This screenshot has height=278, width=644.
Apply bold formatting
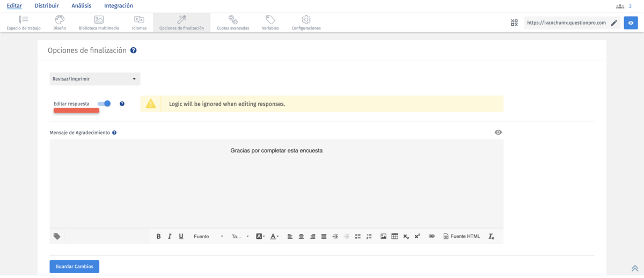click(x=158, y=236)
